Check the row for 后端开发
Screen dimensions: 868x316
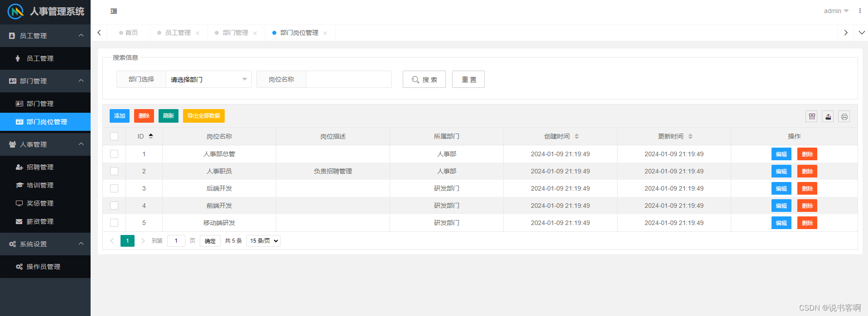point(114,188)
